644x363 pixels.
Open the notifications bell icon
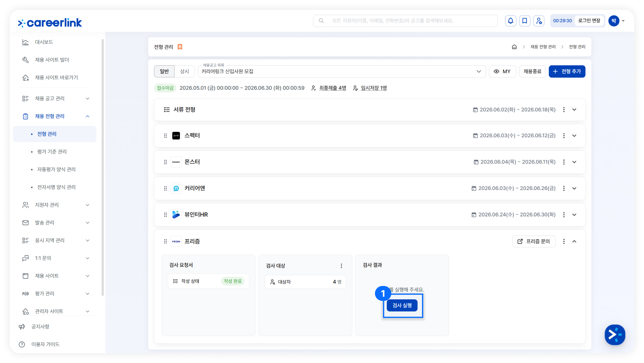(511, 21)
